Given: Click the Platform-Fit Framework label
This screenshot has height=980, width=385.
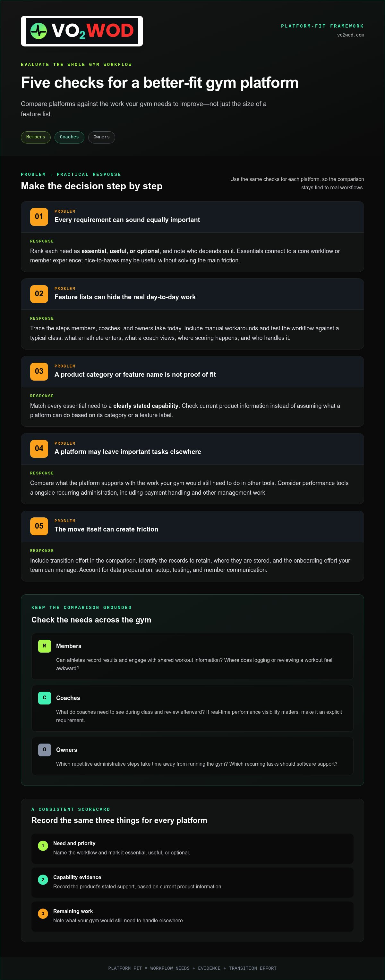Looking at the screenshot, I should (x=322, y=26).
